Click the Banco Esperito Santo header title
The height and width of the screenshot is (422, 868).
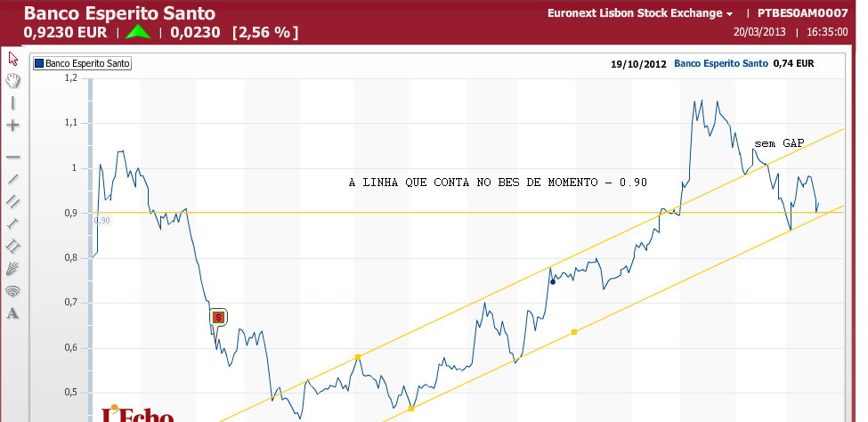tap(119, 13)
